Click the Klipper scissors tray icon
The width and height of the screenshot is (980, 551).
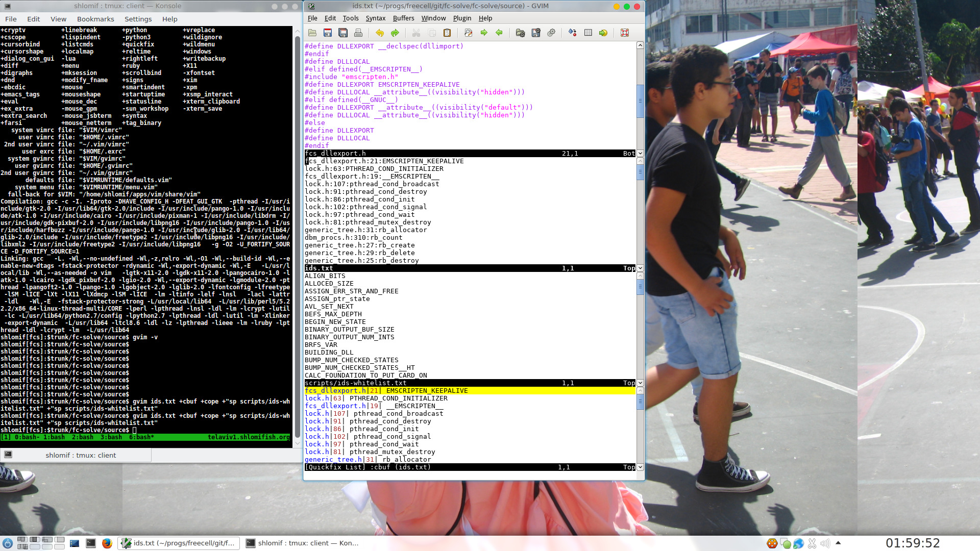pos(812,544)
